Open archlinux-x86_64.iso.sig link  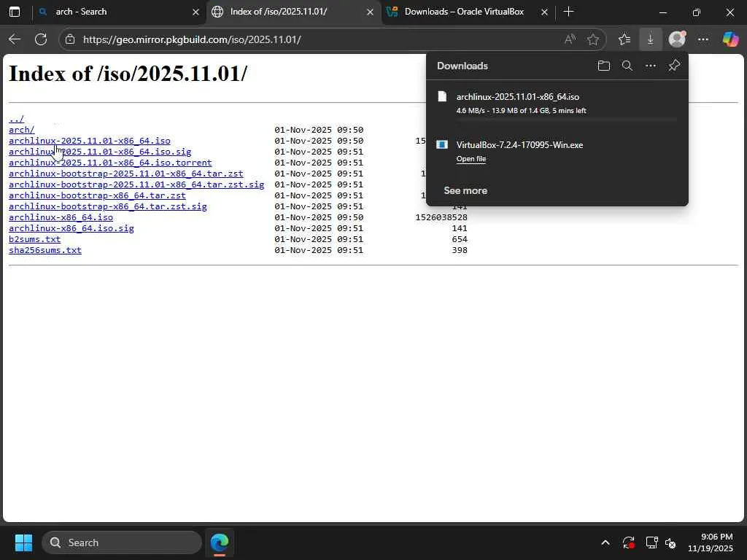pos(71,228)
